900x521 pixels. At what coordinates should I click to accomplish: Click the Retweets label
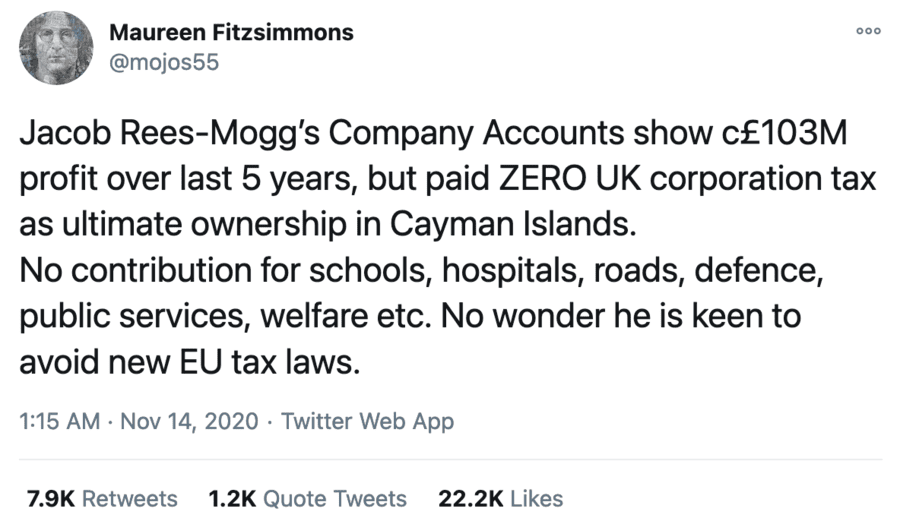[129, 498]
